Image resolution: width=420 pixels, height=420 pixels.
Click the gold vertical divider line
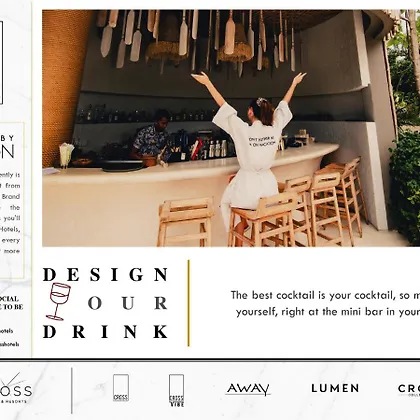[x=188, y=303]
